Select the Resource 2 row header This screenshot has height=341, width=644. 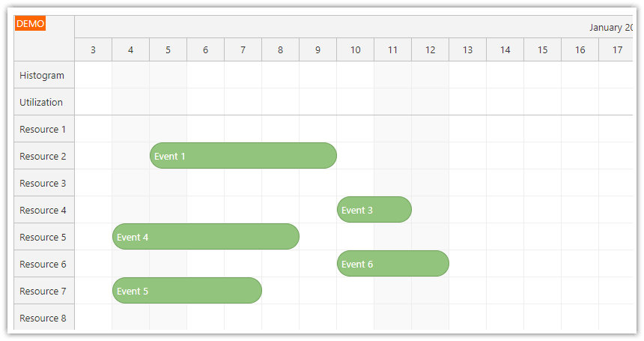tap(43, 157)
